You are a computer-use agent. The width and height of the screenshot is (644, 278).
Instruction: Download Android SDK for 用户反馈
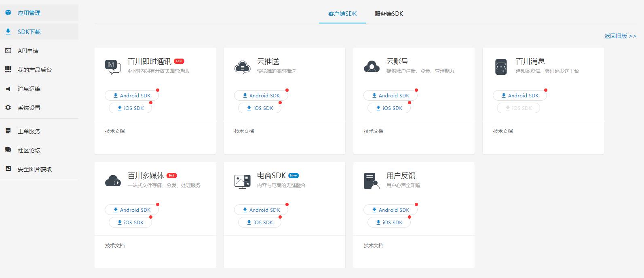[x=391, y=210]
